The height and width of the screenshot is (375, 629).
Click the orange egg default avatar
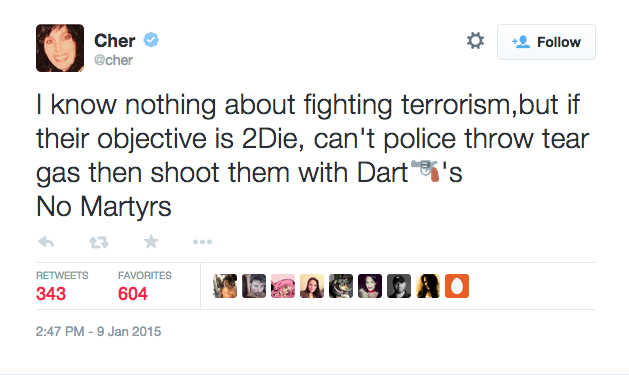(457, 286)
